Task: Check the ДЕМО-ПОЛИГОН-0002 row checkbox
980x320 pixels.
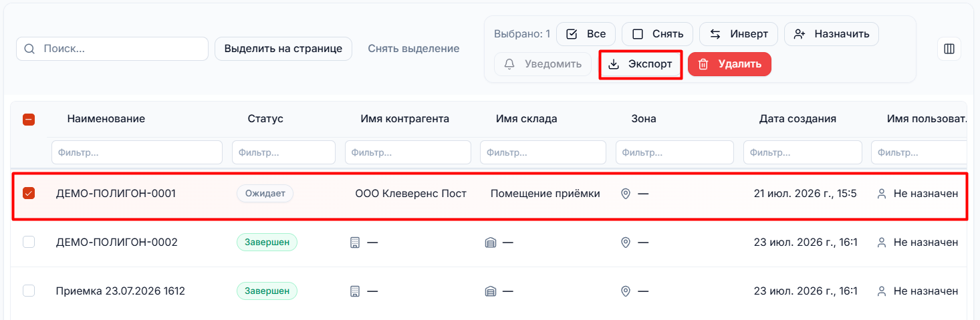Action: [29, 242]
